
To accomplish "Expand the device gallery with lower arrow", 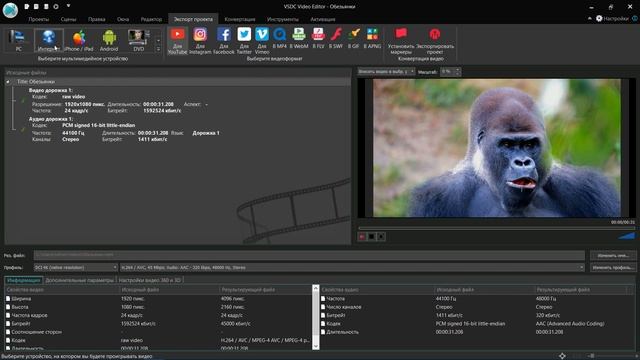I will pyautogui.click(x=158, y=49).
